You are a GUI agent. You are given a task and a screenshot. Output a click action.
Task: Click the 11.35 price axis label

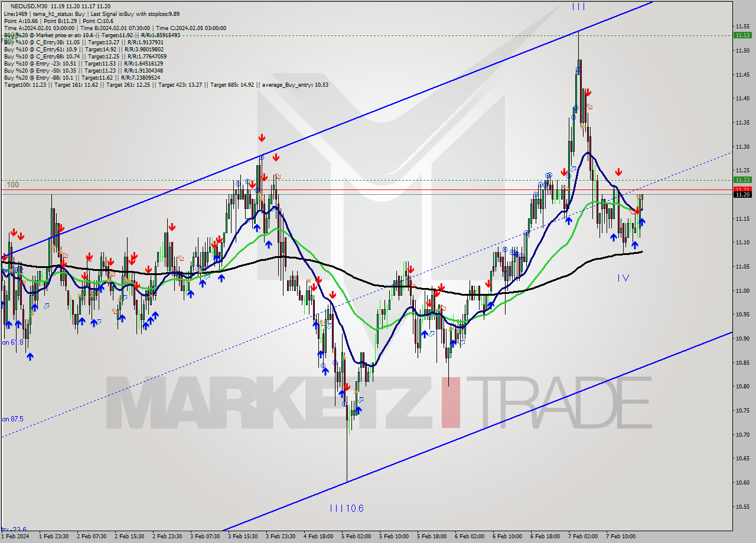click(742, 123)
